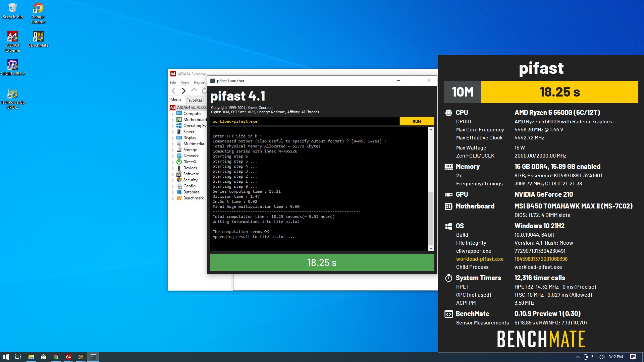This screenshot has height=362, width=644.
Task: Open File Explorer from taskbar
Action: click(31, 357)
